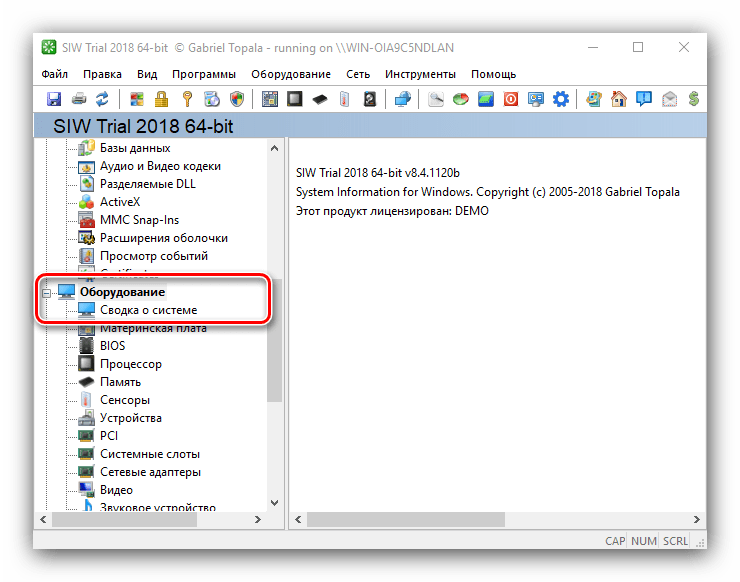Select Просмотр событий tree item
The image size is (740, 582).
(154, 256)
